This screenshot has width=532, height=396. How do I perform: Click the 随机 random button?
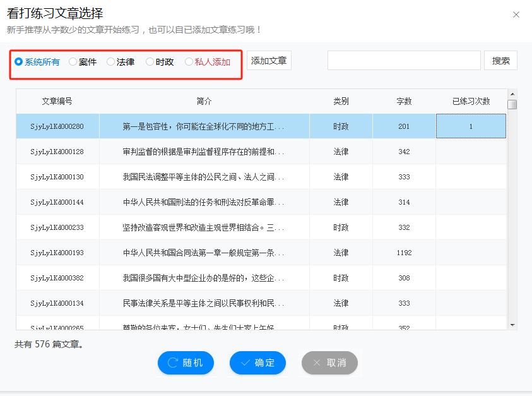186,363
